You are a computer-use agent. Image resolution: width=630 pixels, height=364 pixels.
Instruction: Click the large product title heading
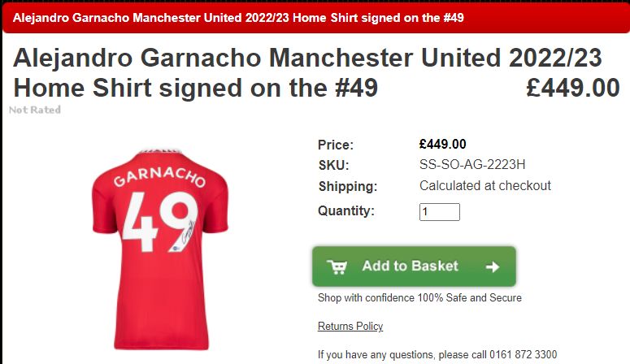tap(307, 73)
